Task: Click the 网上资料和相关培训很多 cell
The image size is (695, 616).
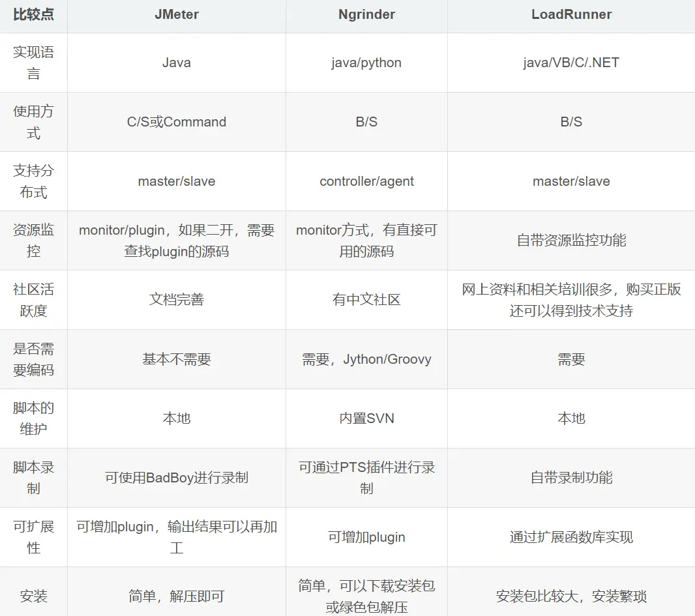Action: (571, 300)
